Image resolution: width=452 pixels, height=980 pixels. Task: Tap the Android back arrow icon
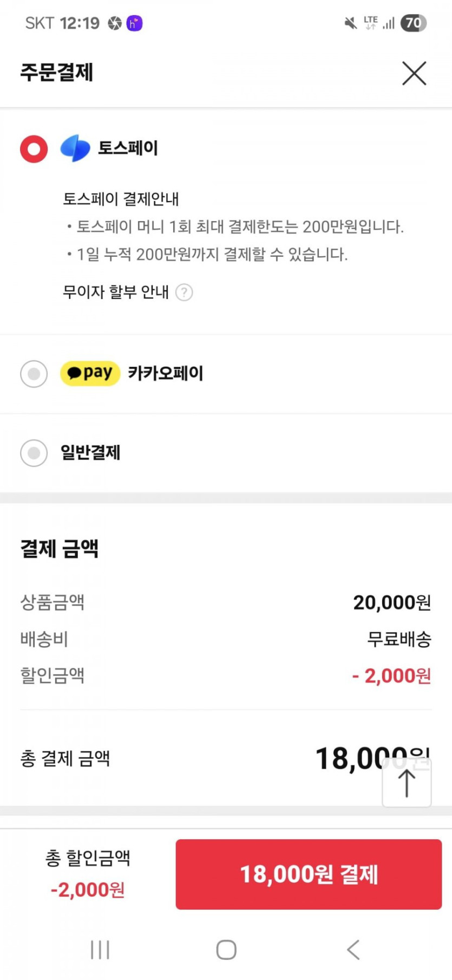pos(353,950)
